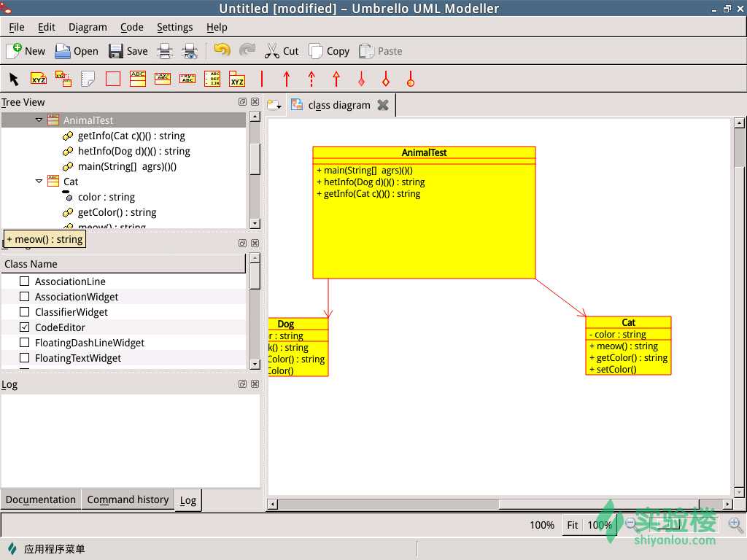Open the 应用程序菜单 applications menu
The image size is (747, 560).
[46, 548]
